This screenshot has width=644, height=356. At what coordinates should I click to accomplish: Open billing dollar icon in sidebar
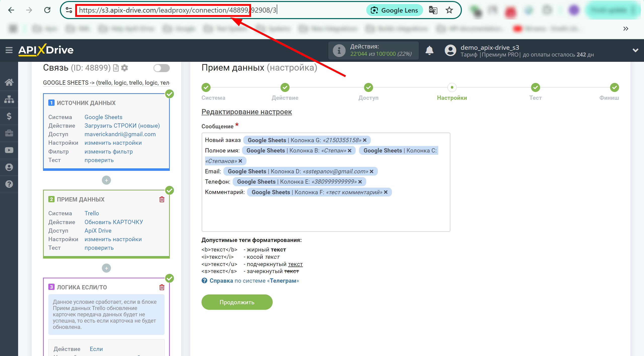(x=9, y=116)
